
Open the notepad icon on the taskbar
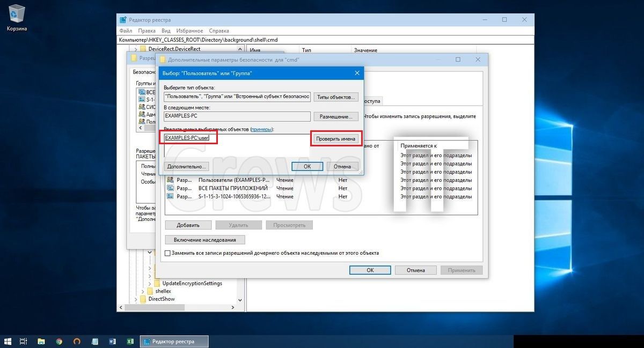click(x=95, y=341)
